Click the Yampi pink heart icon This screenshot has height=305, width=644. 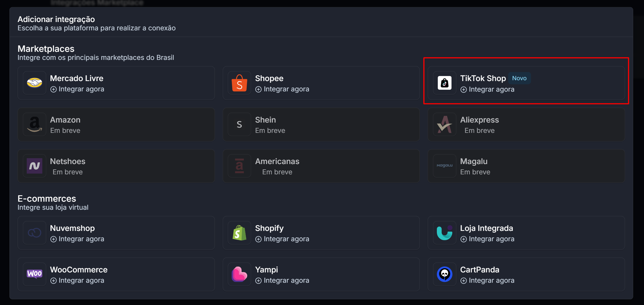pyautogui.click(x=239, y=274)
